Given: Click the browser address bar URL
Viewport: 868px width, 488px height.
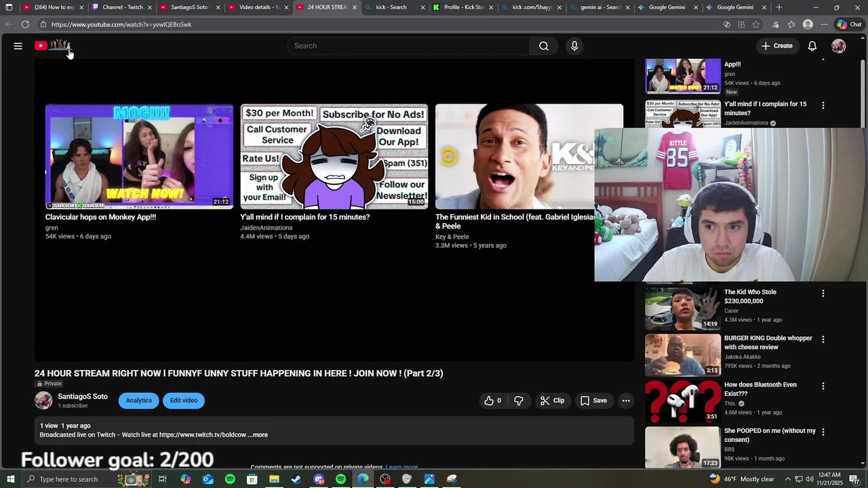Looking at the screenshot, I should pos(121,24).
